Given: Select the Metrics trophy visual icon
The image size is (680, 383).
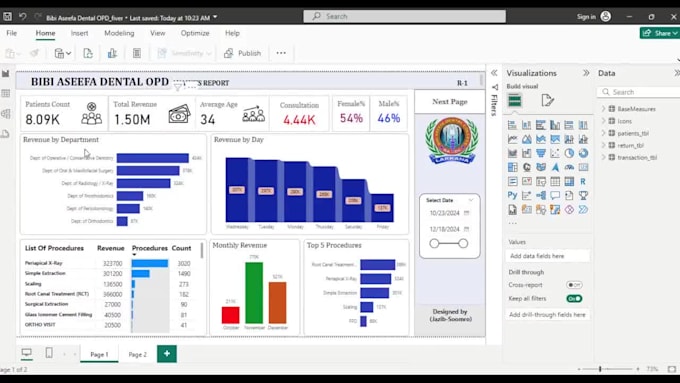Looking at the screenshot, I should 583,196.
